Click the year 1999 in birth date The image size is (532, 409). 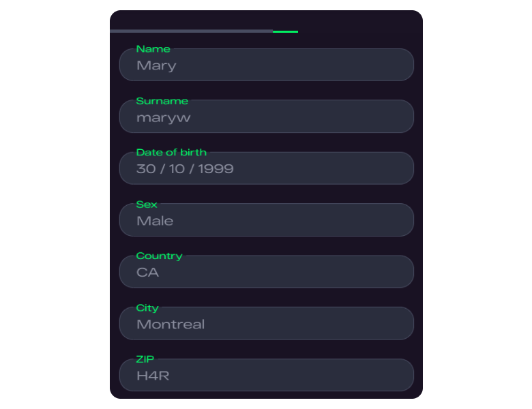[x=216, y=169]
